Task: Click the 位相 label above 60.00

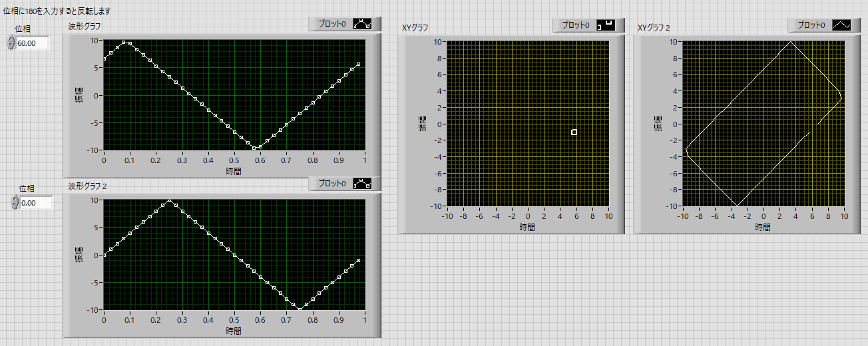Action: (23, 29)
